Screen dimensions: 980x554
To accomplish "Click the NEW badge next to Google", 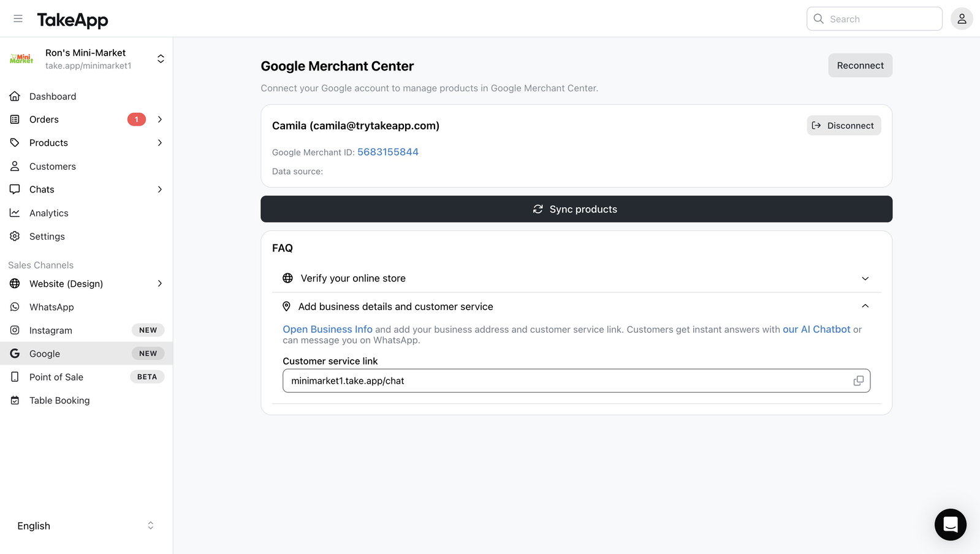I will pyautogui.click(x=148, y=353).
